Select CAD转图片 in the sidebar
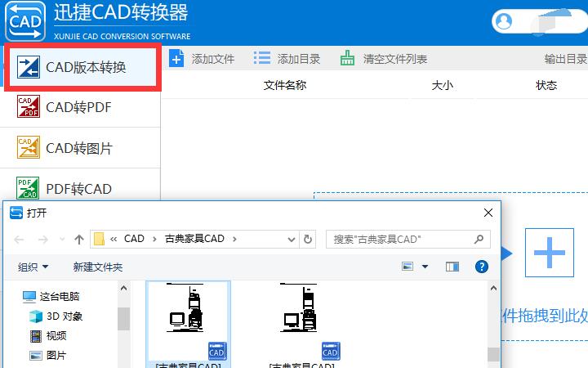 pos(80,148)
